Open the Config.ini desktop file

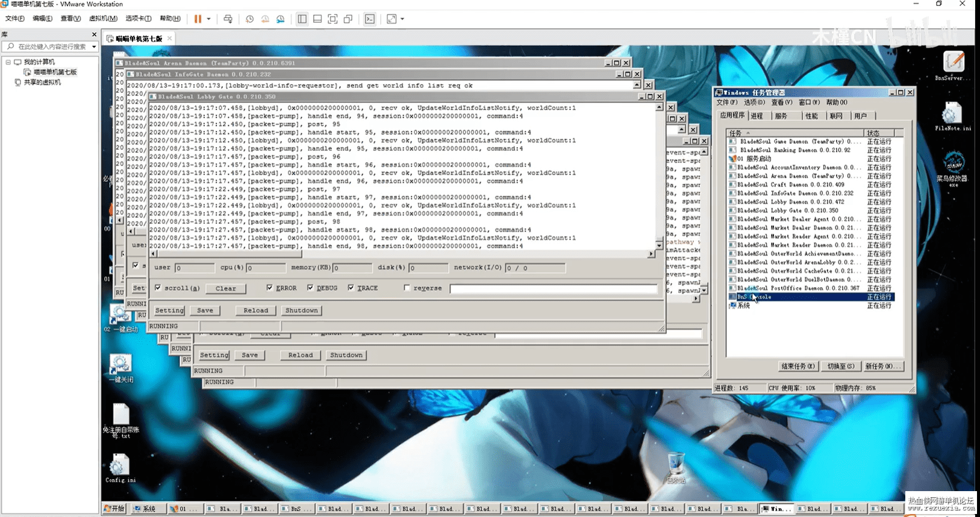click(x=120, y=469)
